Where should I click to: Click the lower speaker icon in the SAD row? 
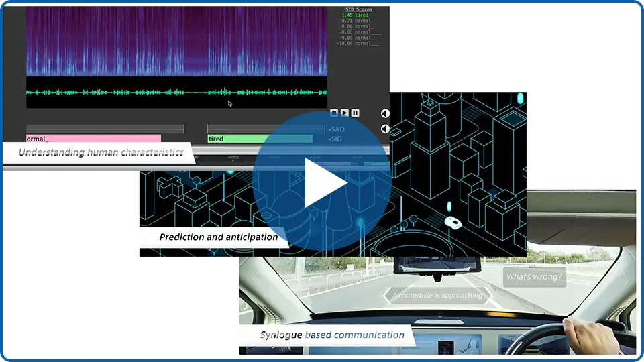385,129
